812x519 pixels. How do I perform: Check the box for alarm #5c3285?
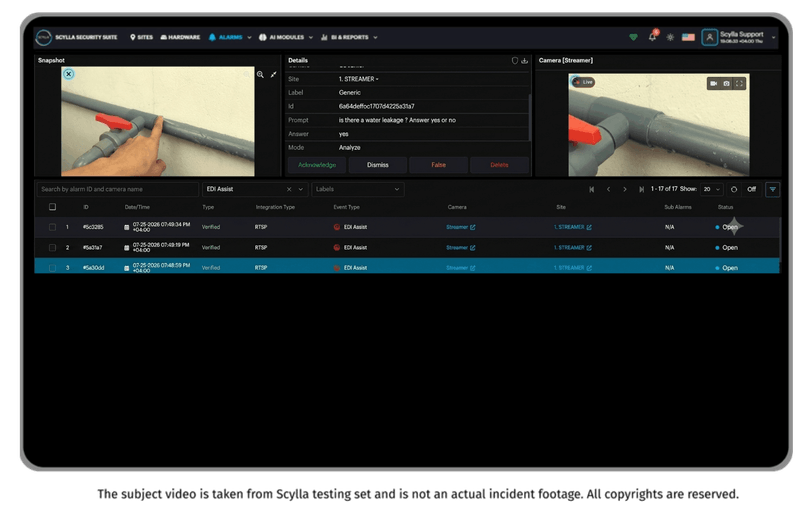52,227
